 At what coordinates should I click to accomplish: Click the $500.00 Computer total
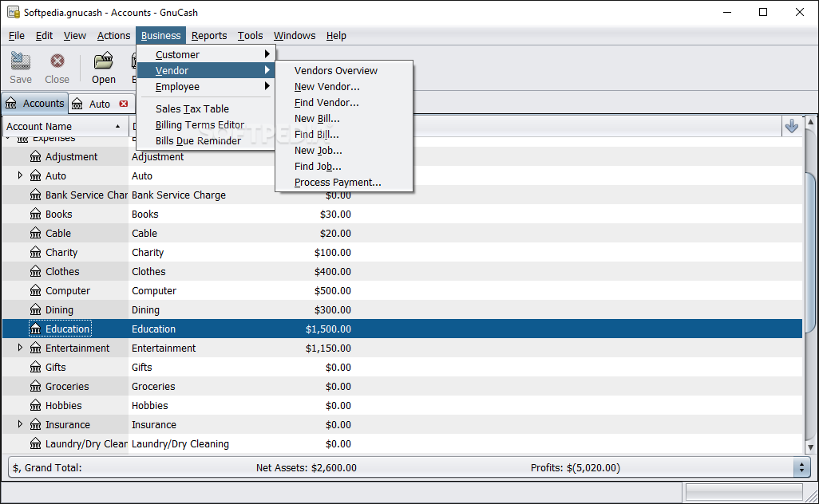332,290
